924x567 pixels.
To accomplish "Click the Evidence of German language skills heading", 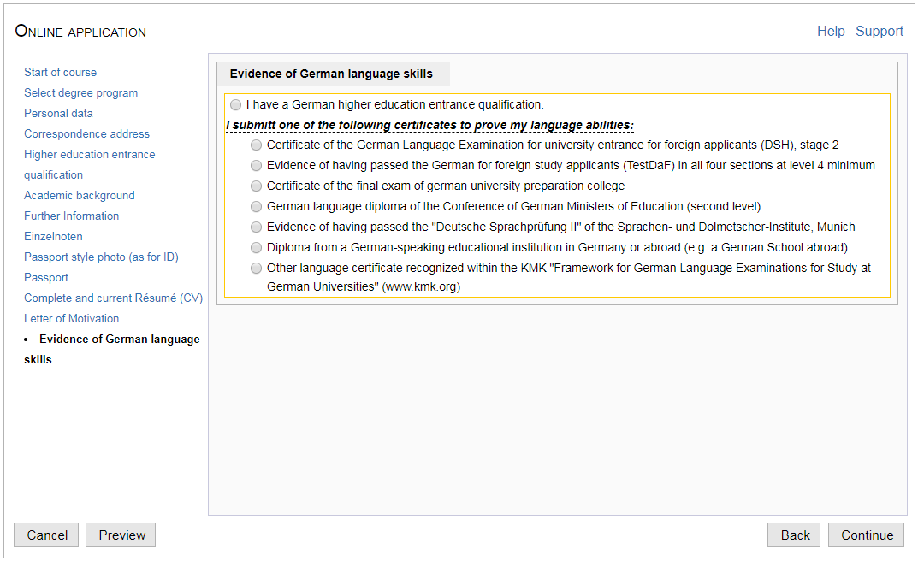I will pos(331,74).
